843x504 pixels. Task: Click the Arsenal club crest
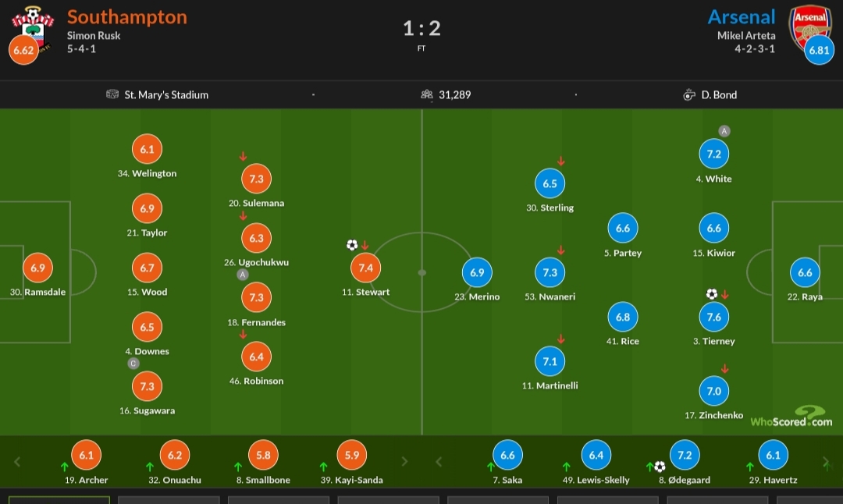point(809,30)
